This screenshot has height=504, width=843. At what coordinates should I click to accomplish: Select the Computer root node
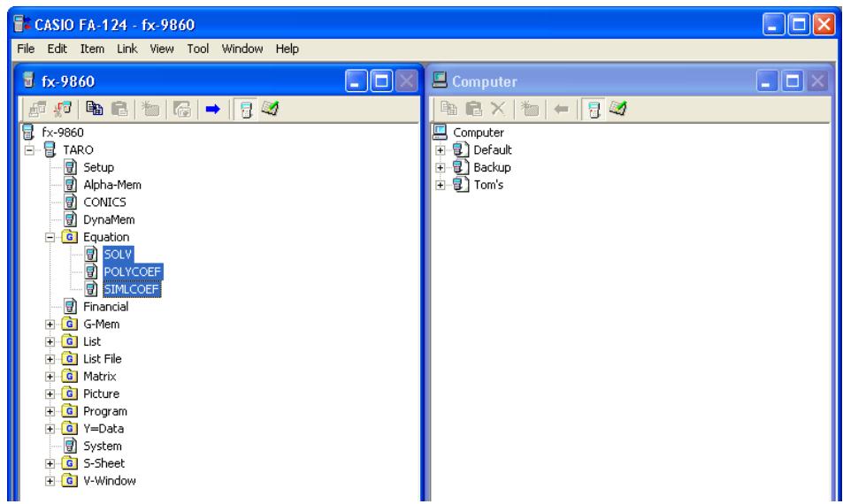tap(479, 132)
